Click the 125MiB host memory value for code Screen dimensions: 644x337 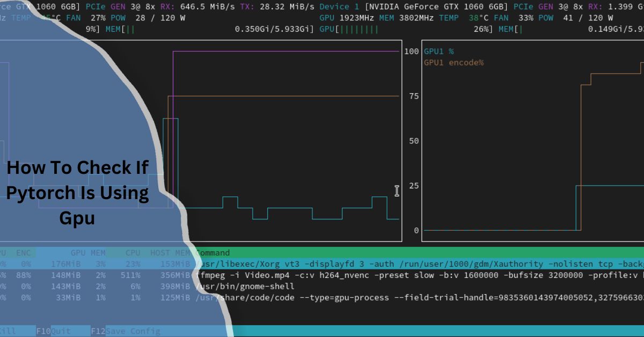pyautogui.click(x=175, y=297)
